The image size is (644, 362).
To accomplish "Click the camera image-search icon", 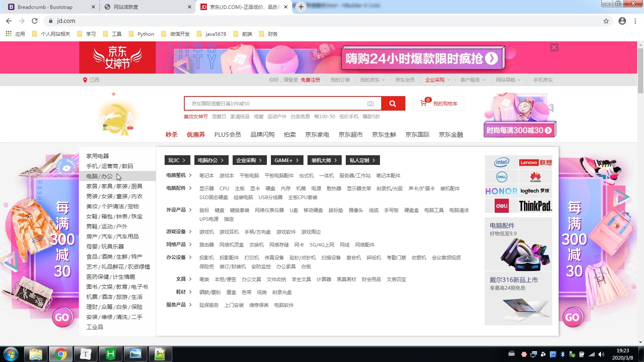I will click(370, 104).
